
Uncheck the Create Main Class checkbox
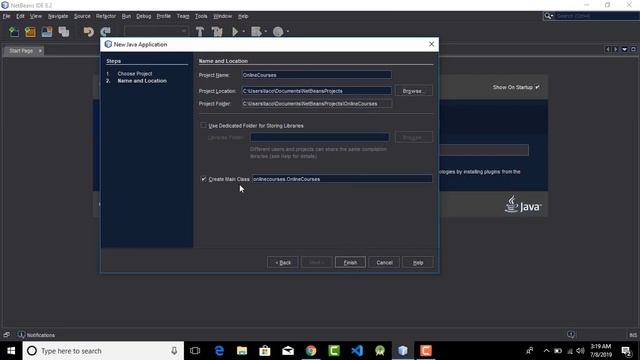(203, 179)
